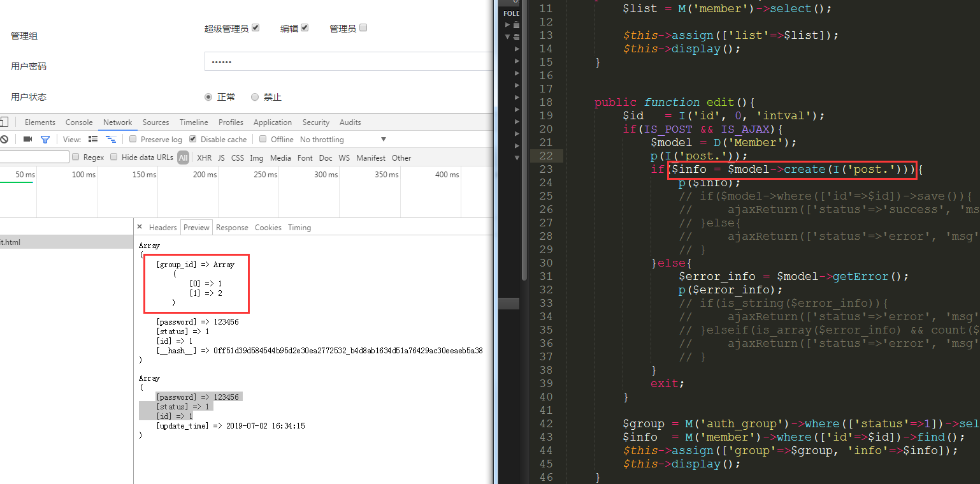
Task: Select the 禁止 status radio button
Action: click(x=255, y=97)
